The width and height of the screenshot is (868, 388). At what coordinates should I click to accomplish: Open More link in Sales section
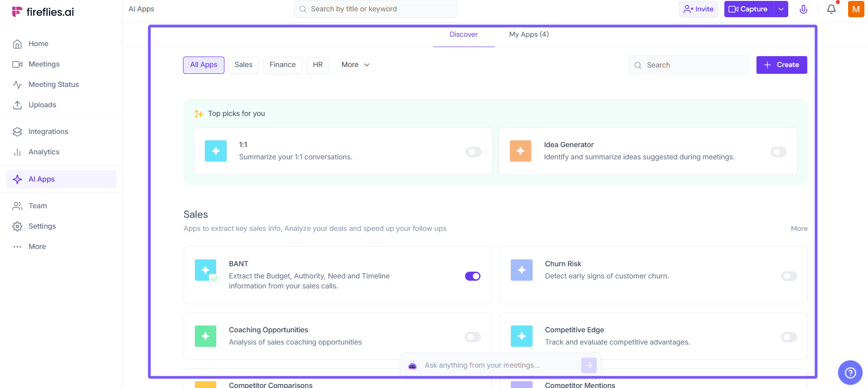[799, 229]
